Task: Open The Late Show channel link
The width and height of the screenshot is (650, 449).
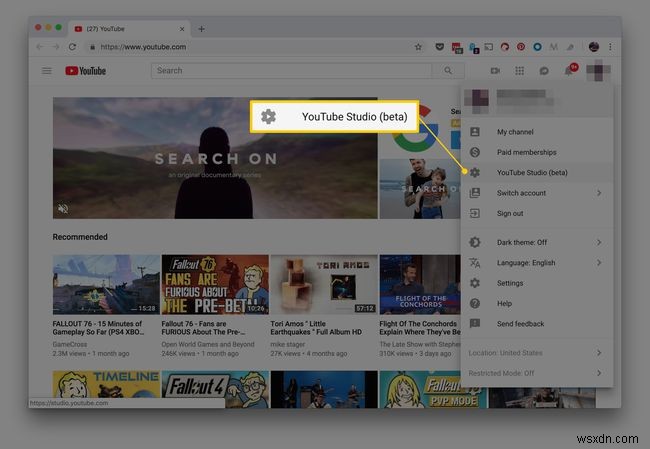Action: tap(420, 344)
